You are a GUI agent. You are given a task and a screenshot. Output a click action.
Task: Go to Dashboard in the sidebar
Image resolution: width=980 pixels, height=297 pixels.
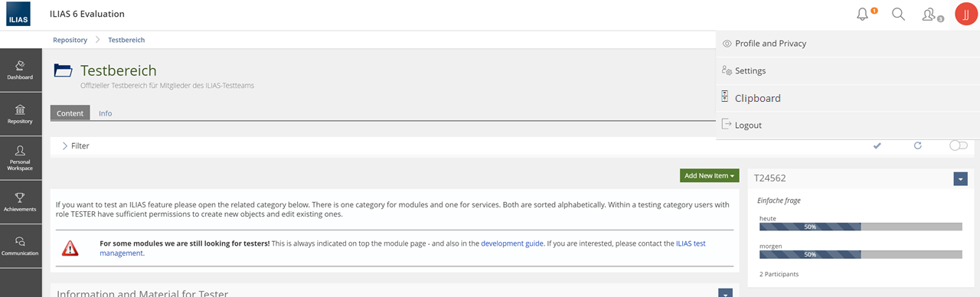21,70
